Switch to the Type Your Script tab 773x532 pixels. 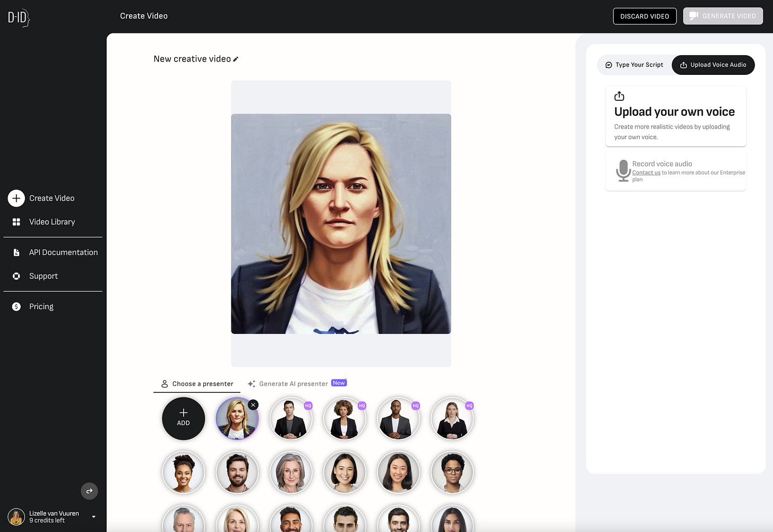click(x=634, y=65)
